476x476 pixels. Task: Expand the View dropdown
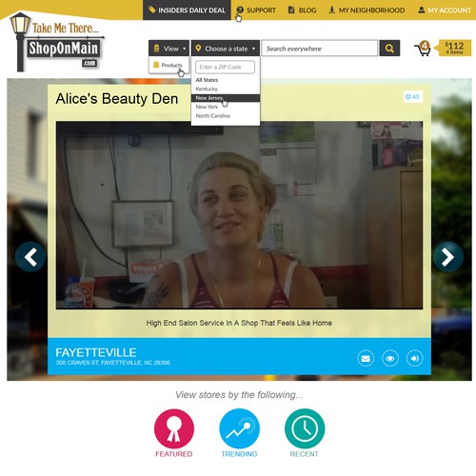[x=169, y=49]
